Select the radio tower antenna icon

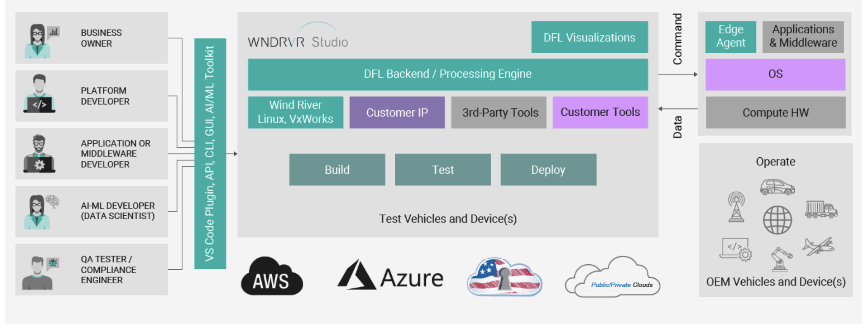736,207
